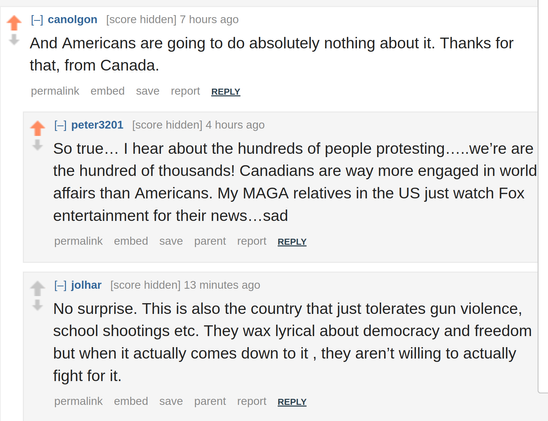Downvote peter3201's comment
Viewport: 548px width, 421px height.
click(37, 145)
